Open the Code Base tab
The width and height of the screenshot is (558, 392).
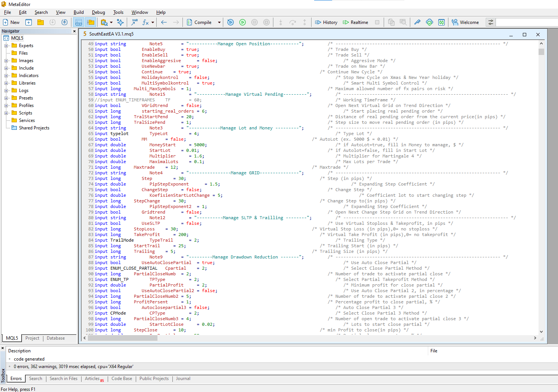[x=122, y=379]
